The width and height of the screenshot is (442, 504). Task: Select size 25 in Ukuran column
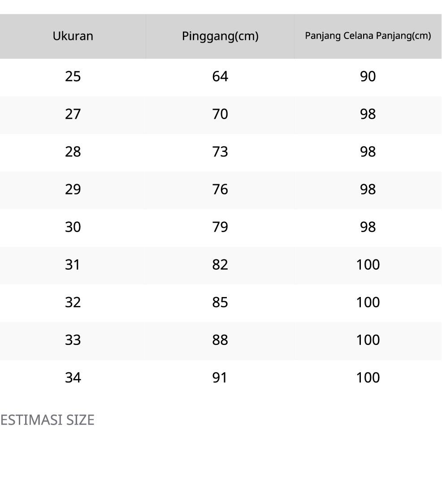(x=73, y=77)
